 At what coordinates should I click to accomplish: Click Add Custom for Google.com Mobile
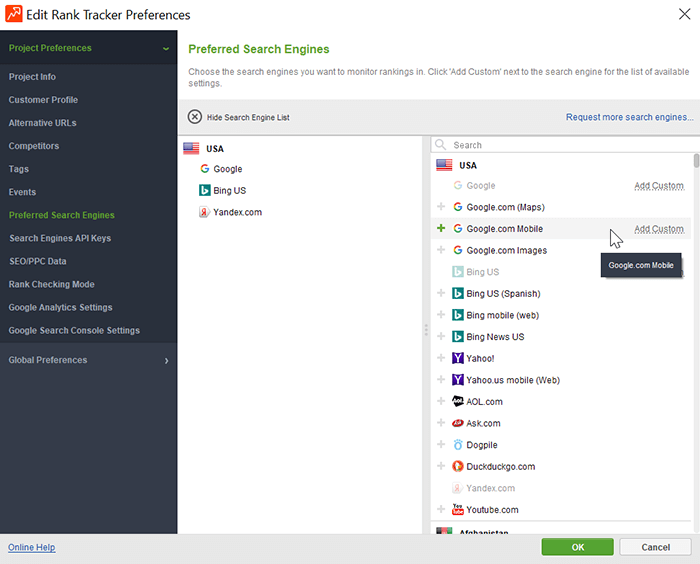[x=659, y=229]
